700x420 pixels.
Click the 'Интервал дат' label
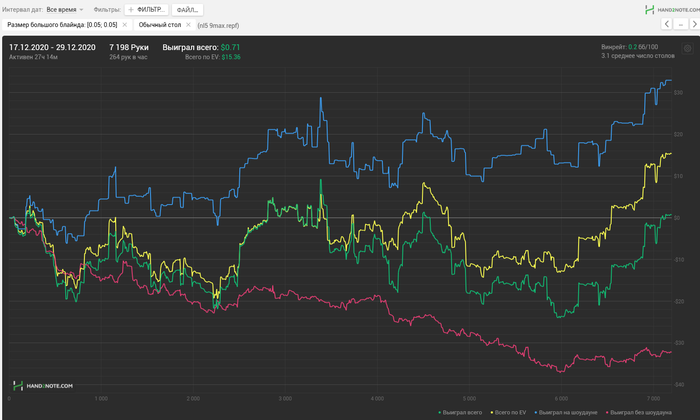21,9
